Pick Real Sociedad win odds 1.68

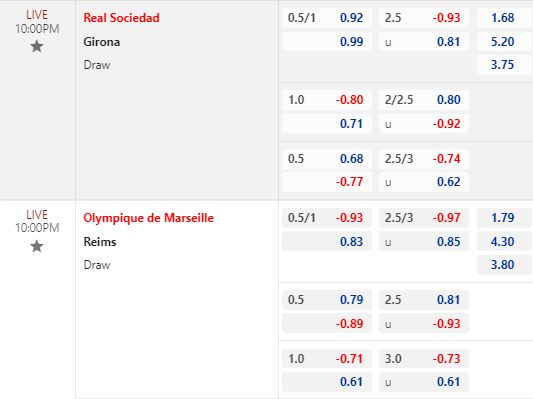pyautogui.click(x=504, y=18)
